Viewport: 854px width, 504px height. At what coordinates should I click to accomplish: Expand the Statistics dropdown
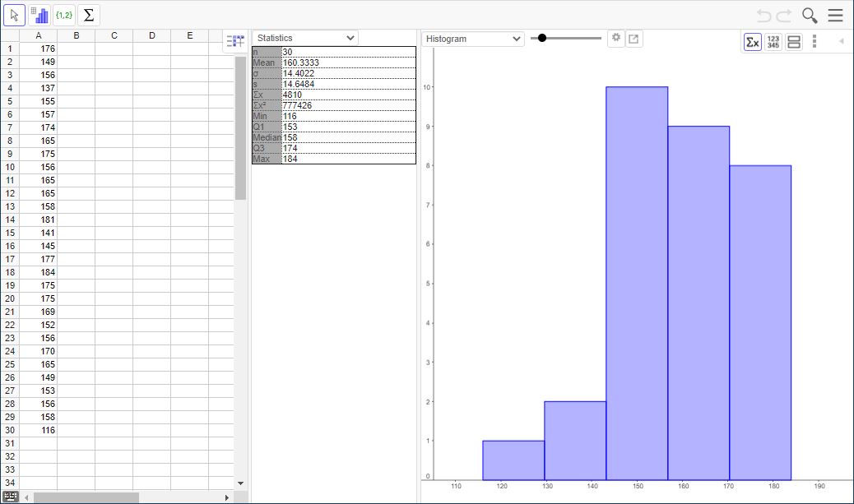(x=305, y=38)
